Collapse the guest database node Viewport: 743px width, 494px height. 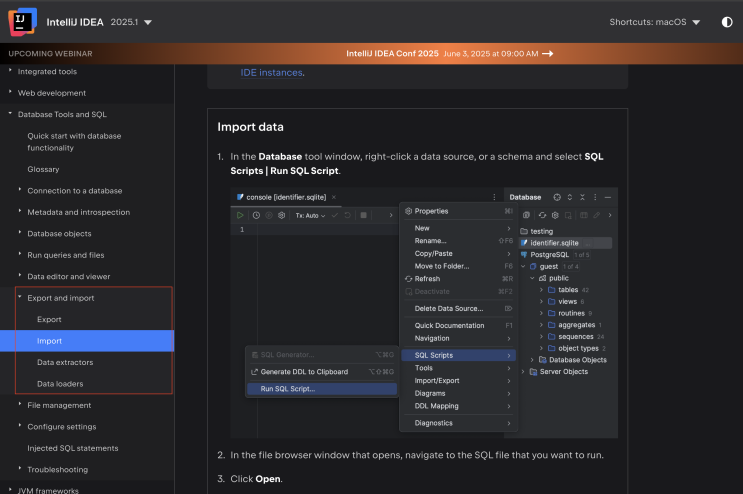(523, 267)
